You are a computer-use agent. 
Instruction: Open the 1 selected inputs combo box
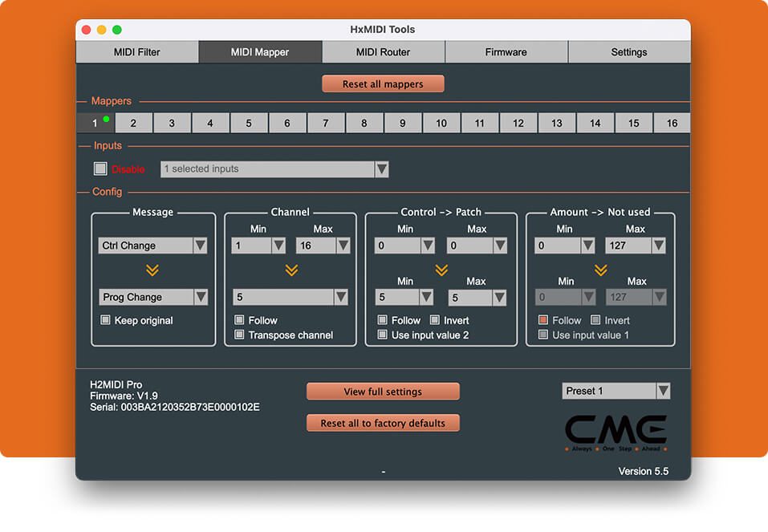(274, 169)
